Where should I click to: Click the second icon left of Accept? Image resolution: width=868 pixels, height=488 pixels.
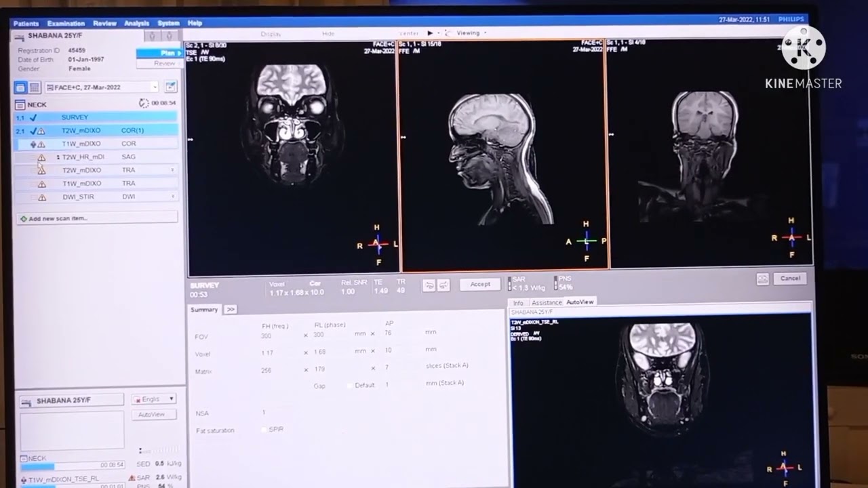[443, 285]
